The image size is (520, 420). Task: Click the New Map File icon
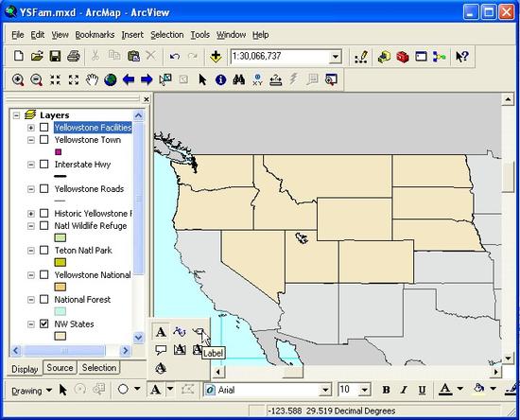[19, 56]
